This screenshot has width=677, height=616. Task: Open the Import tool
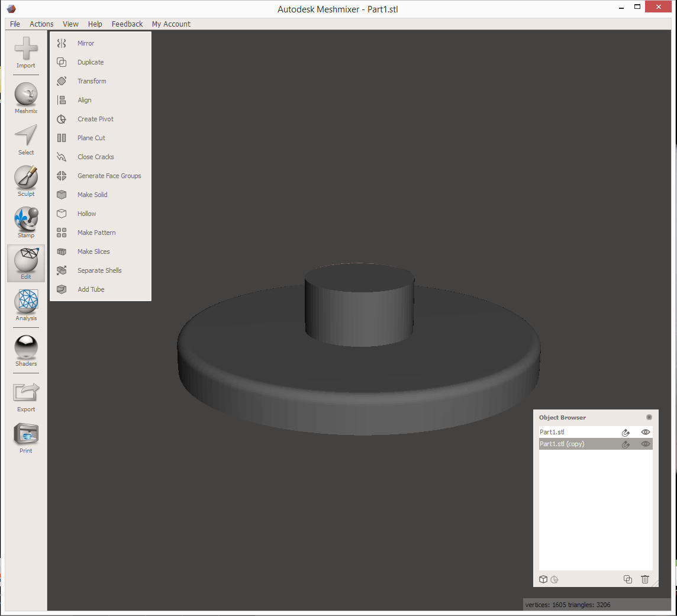pos(26,52)
